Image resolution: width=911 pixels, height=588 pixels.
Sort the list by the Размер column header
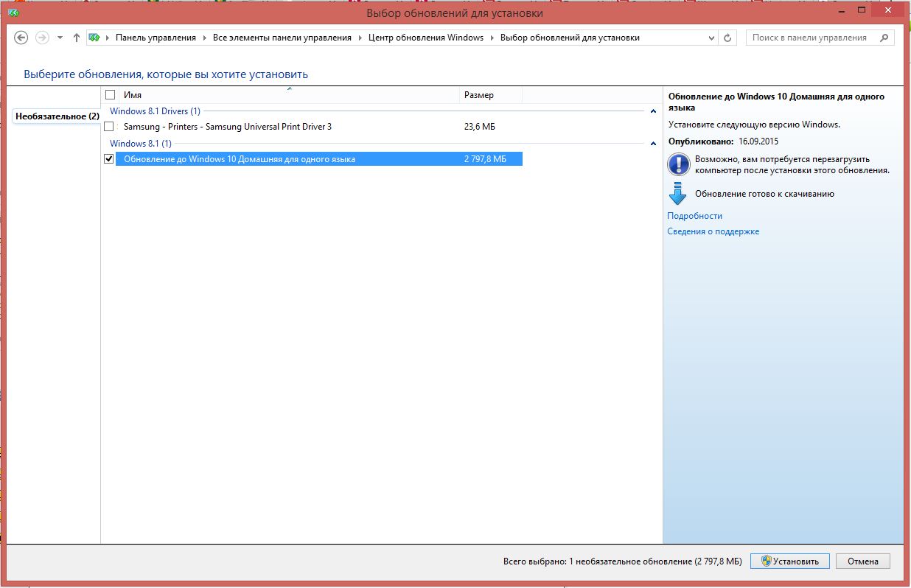pos(491,95)
